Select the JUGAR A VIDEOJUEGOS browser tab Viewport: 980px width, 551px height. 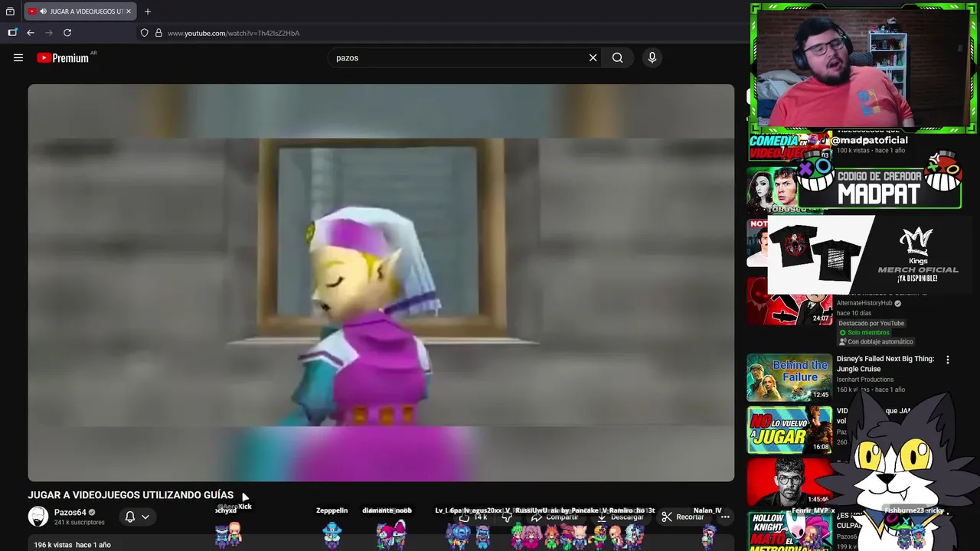[80, 11]
